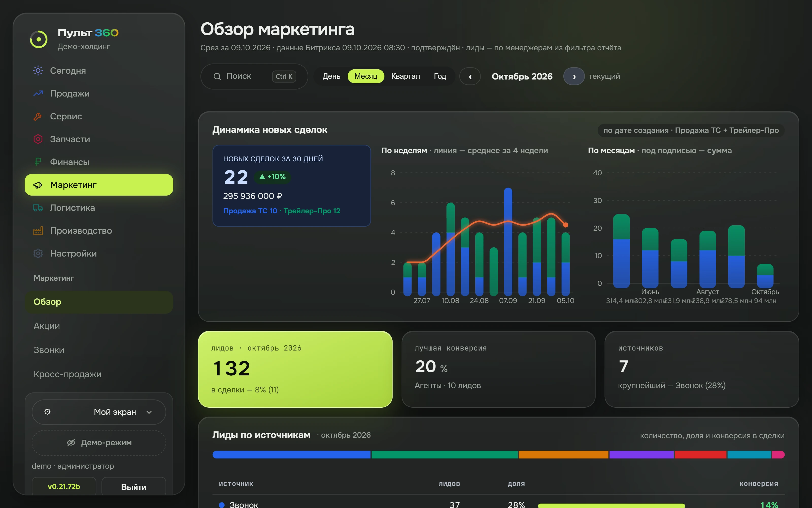Expand the Мой экран dropdown chevron
The image size is (812, 508).
(149, 412)
